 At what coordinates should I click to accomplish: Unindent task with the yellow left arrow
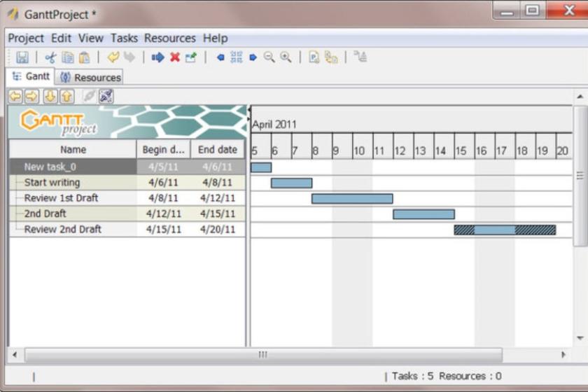pyautogui.click(x=15, y=97)
